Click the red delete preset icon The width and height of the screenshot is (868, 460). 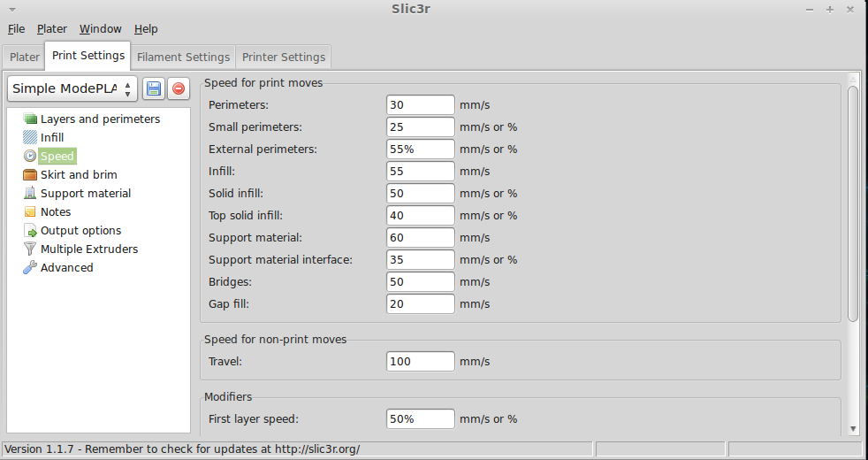pos(179,88)
